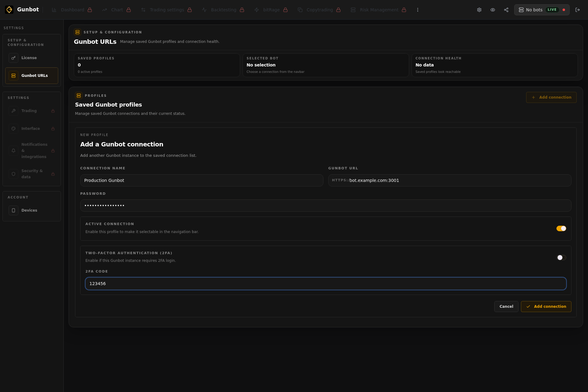Open Security & data in sidebar
588x392 pixels.
[32, 174]
